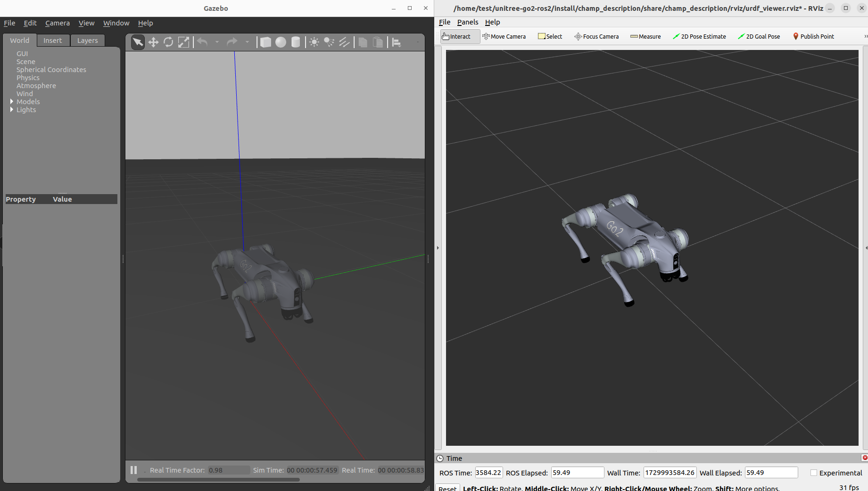Open the Gazebo View menu
Image resolution: width=868 pixels, height=491 pixels.
(x=86, y=23)
